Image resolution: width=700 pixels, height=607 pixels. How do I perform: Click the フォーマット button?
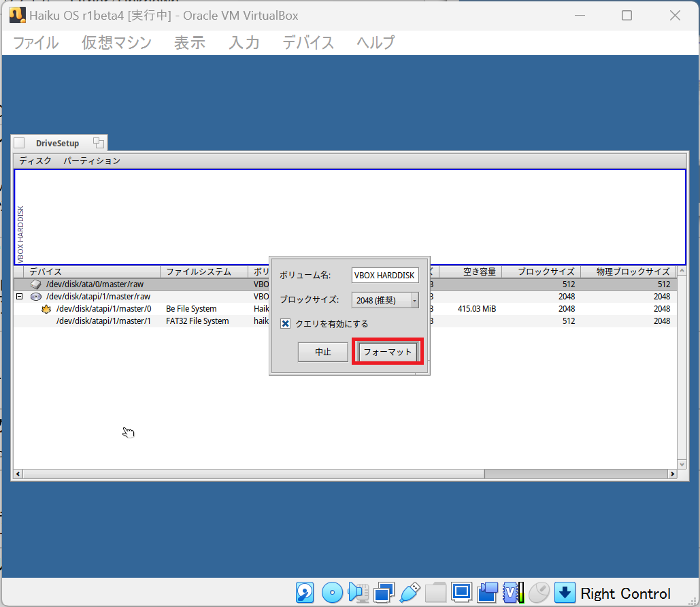(388, 352)
